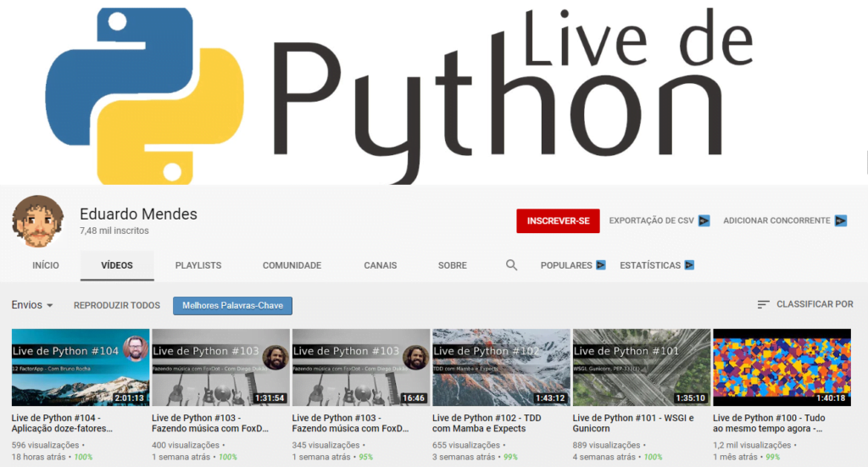This screenshot has height=467, width=868.
Task: Open the Live de Python #100 thumbnail
Action: click(x=782, y=368)
